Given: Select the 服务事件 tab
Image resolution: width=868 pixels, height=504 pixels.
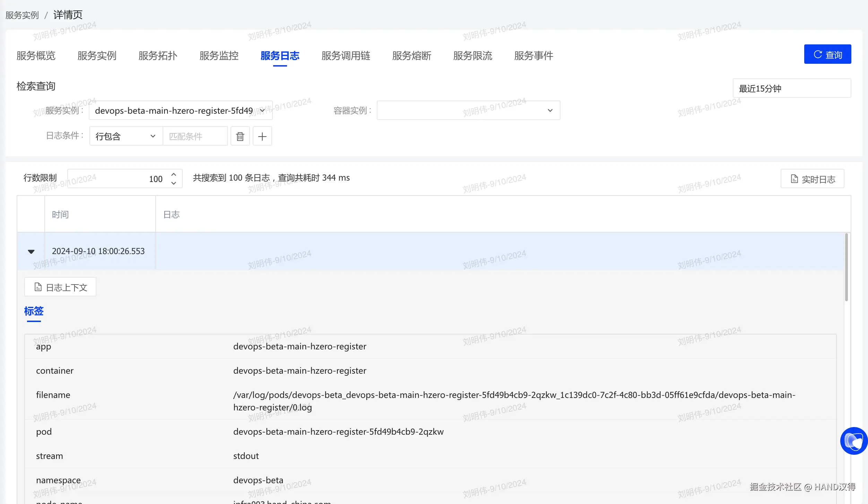Looking at the screenshot, I should click(x=533, y=56).
